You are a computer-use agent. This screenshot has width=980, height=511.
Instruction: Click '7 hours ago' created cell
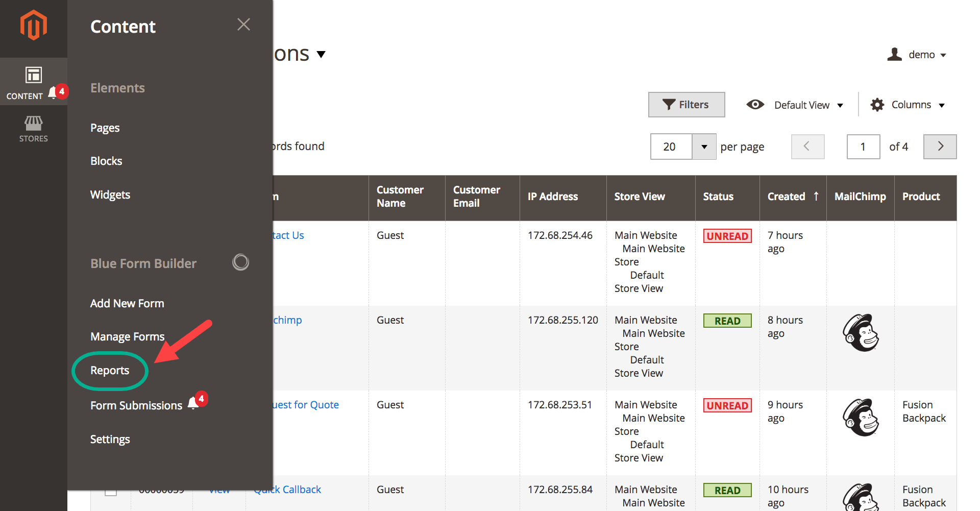[785, 242]
